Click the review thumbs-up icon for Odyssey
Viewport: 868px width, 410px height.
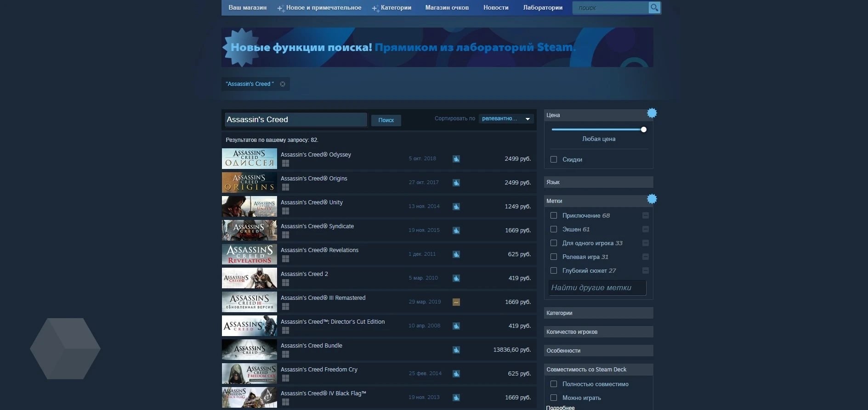pyautogui.click(x=456, y=159)
